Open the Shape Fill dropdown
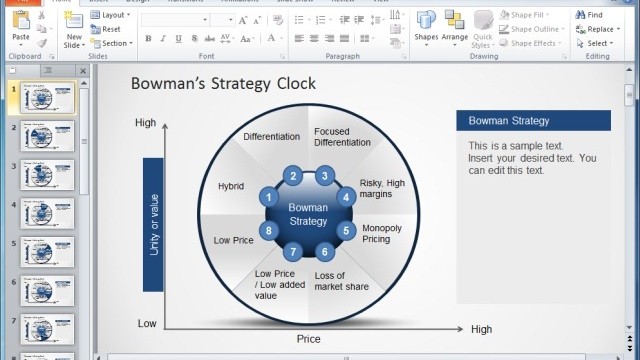 click(x=524, y=15)
